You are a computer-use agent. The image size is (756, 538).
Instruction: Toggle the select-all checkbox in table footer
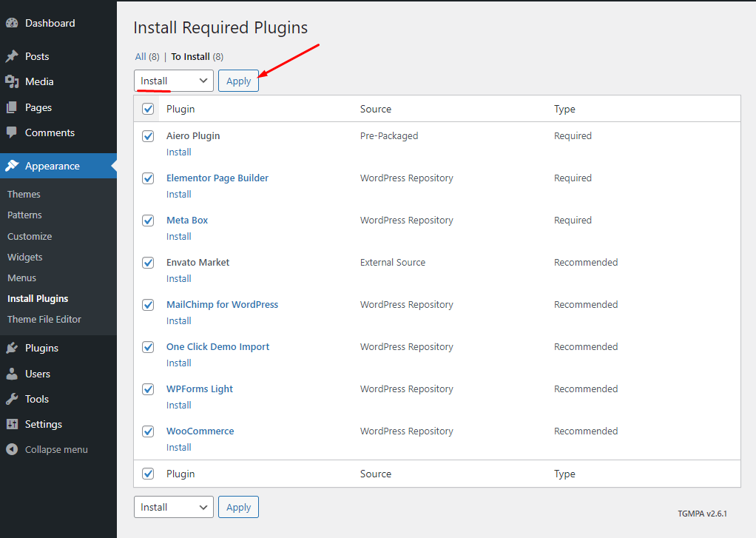pyautogui.click(x=148, y=474)
